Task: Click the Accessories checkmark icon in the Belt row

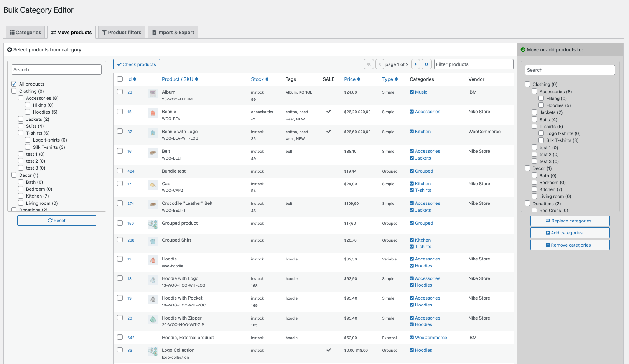Action: [x=412, y=151]
